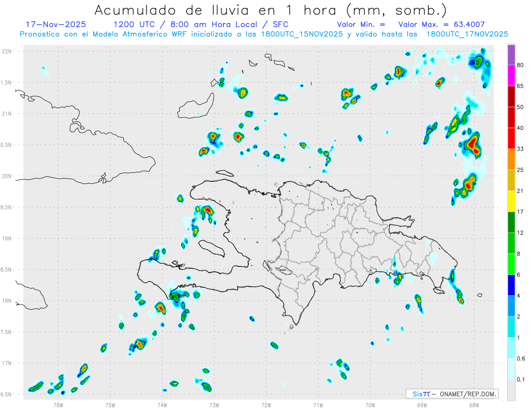
Task: Pick the magenta swatch between 65 and 80
Action: (511, 75)
